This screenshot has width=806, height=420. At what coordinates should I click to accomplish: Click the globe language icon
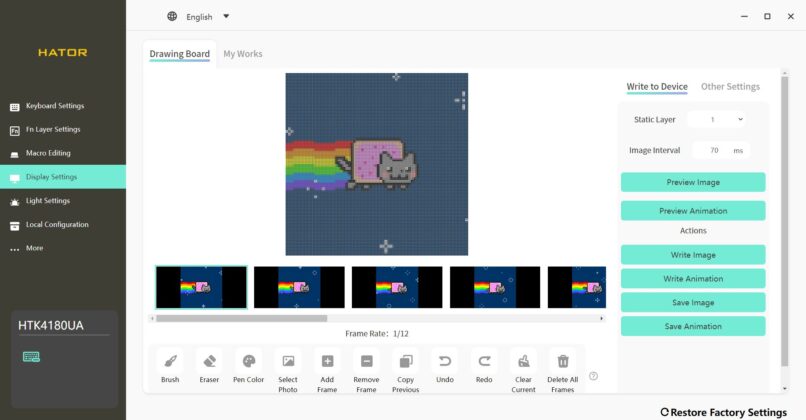pyautogui.click(x=172, y=16)
